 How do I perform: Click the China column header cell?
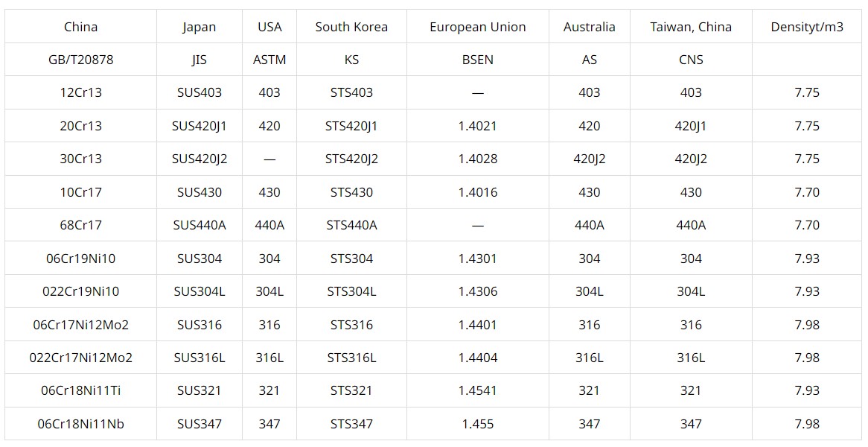(80, 27)
